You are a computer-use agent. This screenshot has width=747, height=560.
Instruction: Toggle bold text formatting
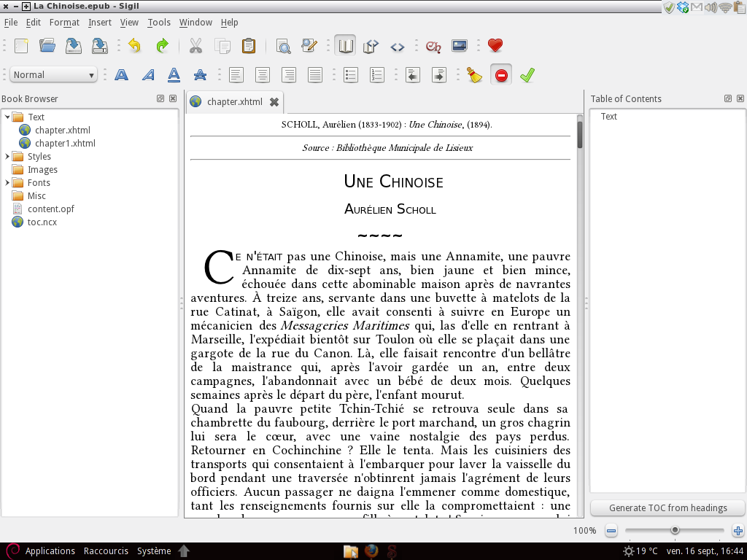pyautogui.click(x=121, y=75)
